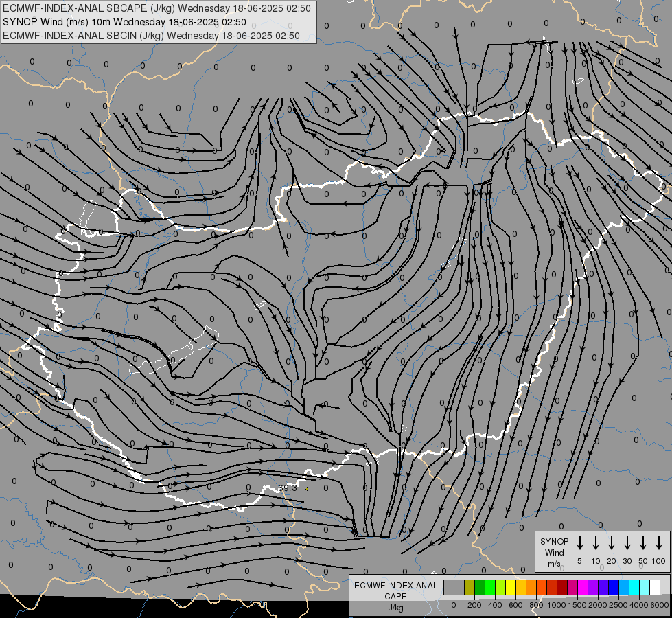Choose the lime yellow-green CAPE swatch
This screenshot has height=618, width=672.
(x=500, y=587)
